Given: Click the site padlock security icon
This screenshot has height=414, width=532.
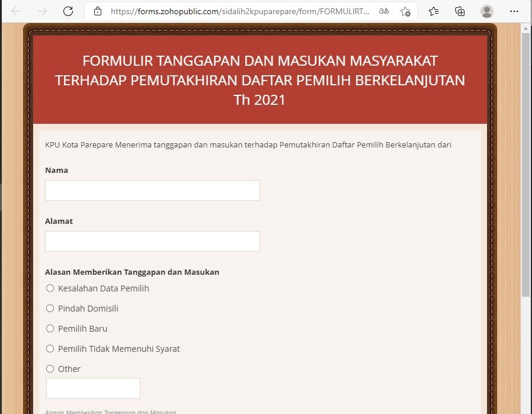Looking at the screenshot, I should tap(98, 11).
